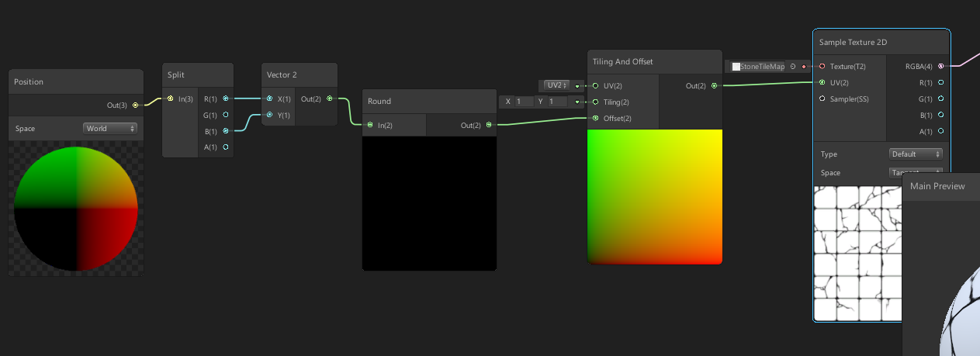Click Tiling And Offset Tiling(2) port
Image resolution: width=980 pixels, height=356 pixels.
click(595, 102)
